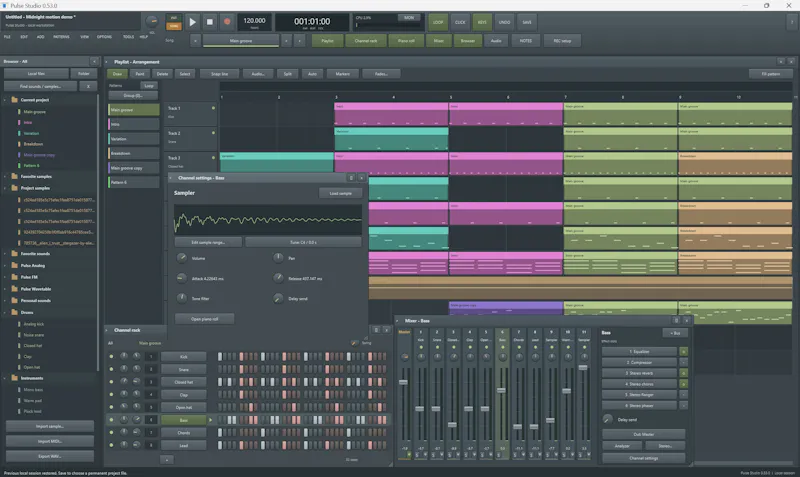Screen dimensions: 800x477
Task: Click the Load sample button
Action: coord(340,193)
